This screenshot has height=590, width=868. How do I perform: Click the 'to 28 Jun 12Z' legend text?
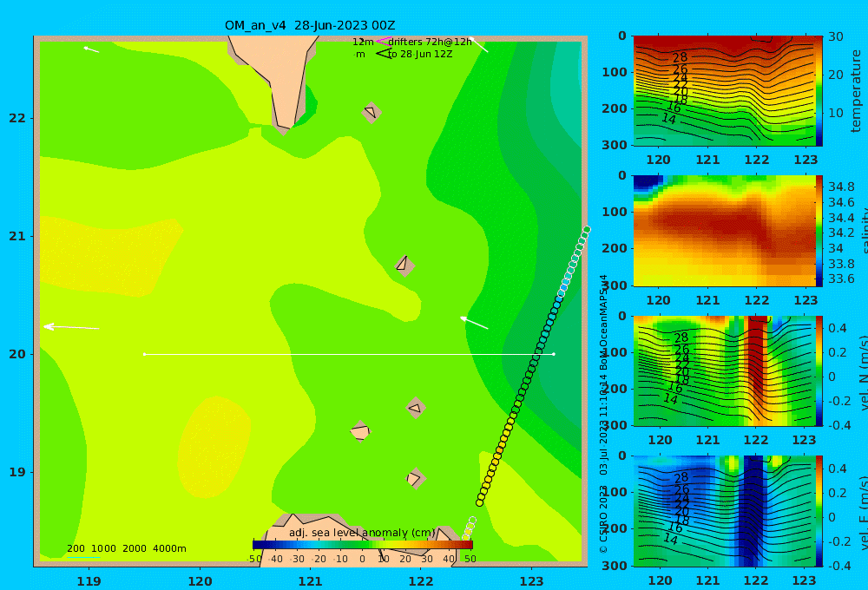(420, 55)
